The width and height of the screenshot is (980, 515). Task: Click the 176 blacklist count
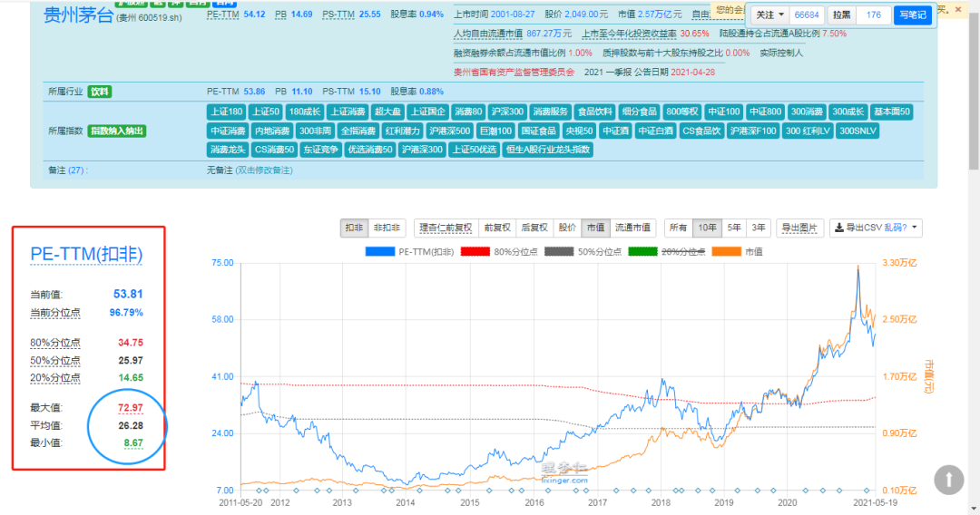[x=874, y=15]
